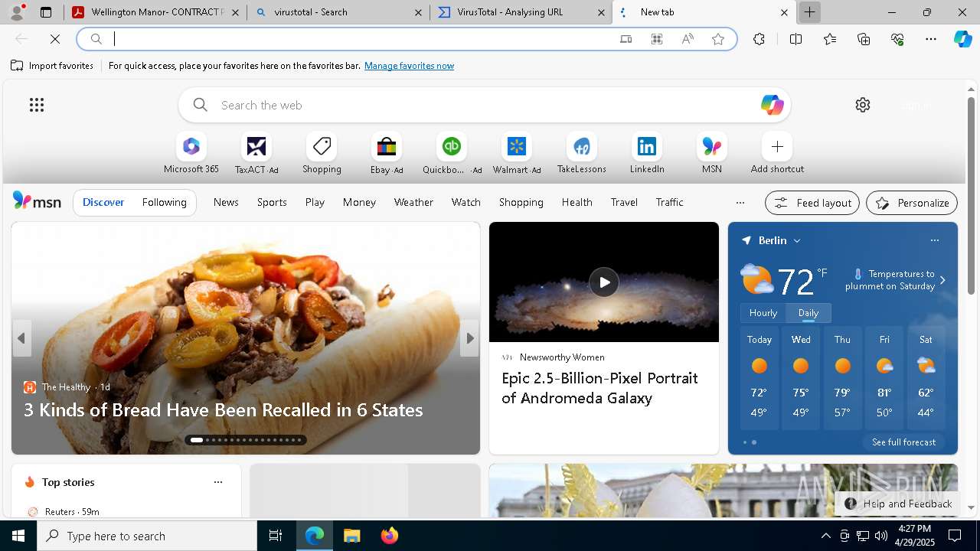Activate Read aloud icon
The height and width of the screenshot is (551, 980).
688,39
